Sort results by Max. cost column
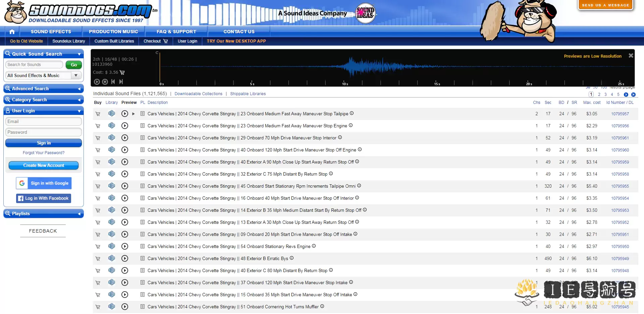 tap(592, 103)
